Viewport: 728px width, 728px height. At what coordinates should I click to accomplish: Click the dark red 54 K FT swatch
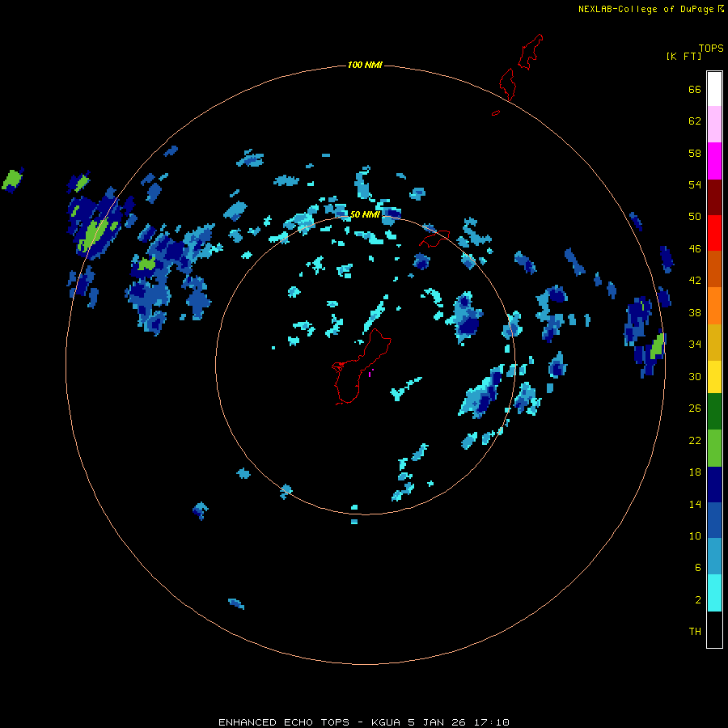(x=714, y=197)
